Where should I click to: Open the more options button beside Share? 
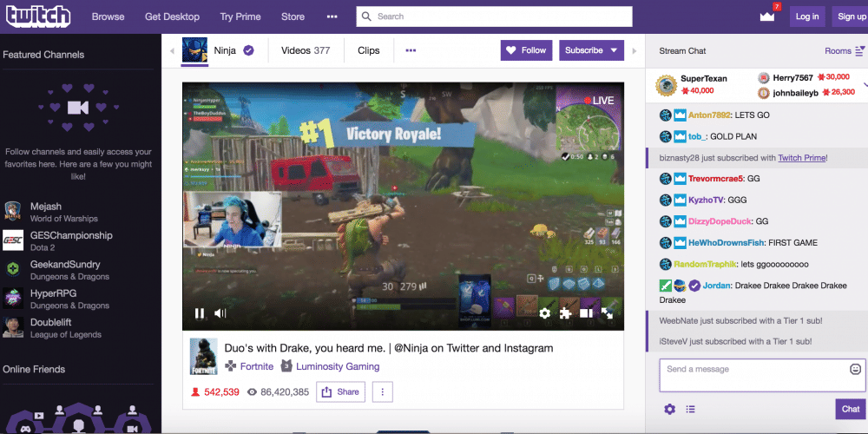click(382, 392)
